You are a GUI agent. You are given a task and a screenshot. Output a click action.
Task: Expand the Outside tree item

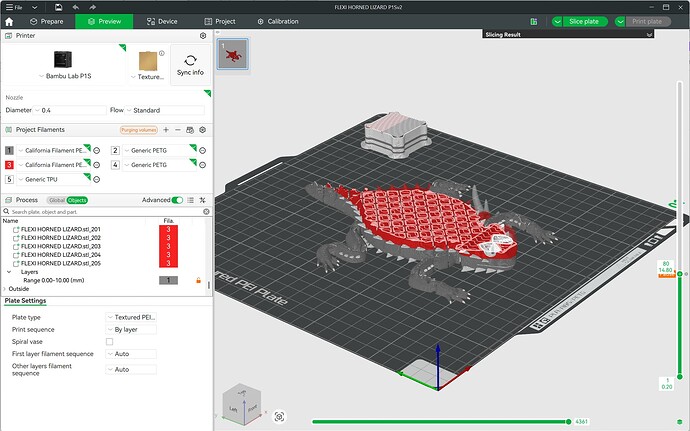click(5, 289)
